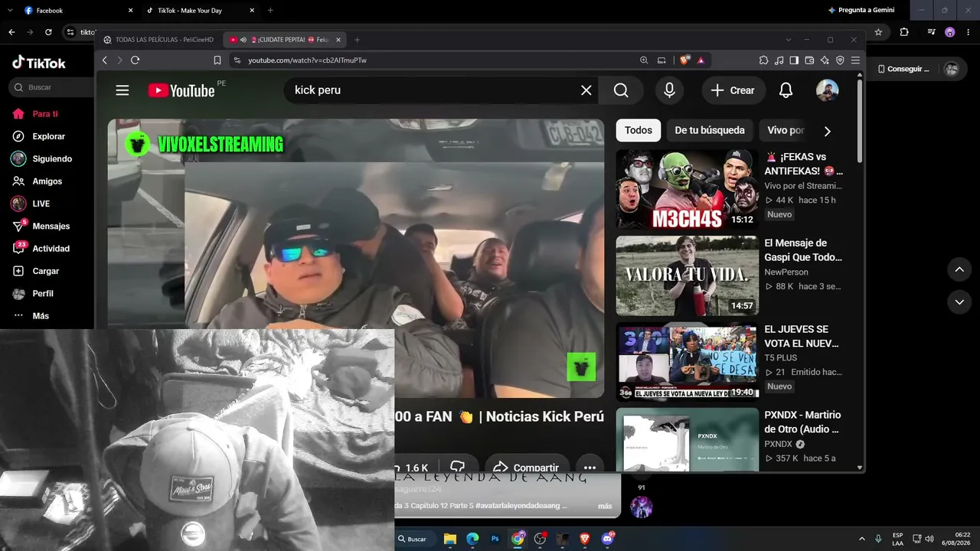This screenshot has height=551, width=980.
Task: Open Chrome tab list dropdown arrow
Action: pyautogui.click(x=11, y=11)
